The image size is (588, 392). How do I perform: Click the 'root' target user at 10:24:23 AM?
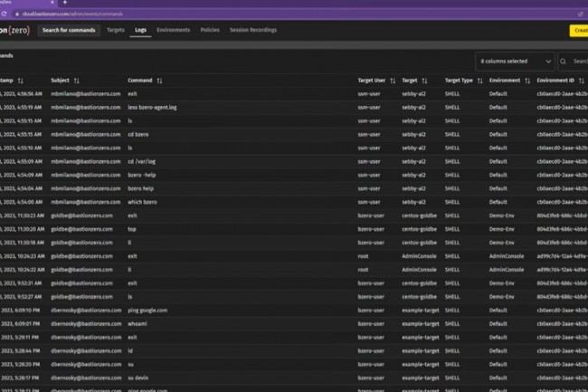coord(363,256)
